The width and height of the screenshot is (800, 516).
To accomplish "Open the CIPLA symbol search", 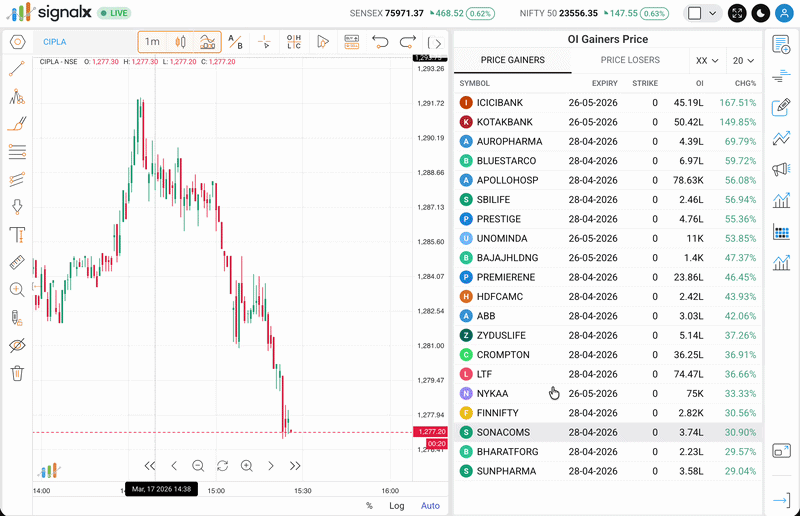I will (55, 42).
